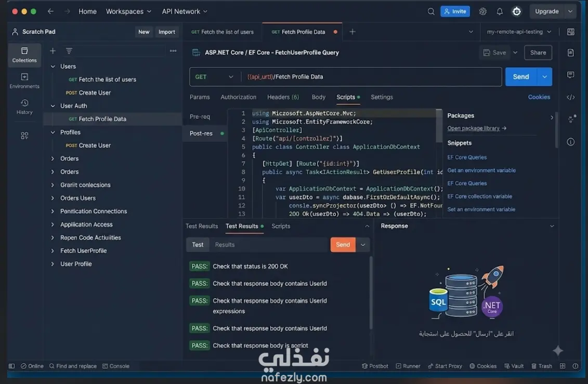Click the search magnifier icon in header
Screen dimensions: 588x384
[x=431, y=11]
